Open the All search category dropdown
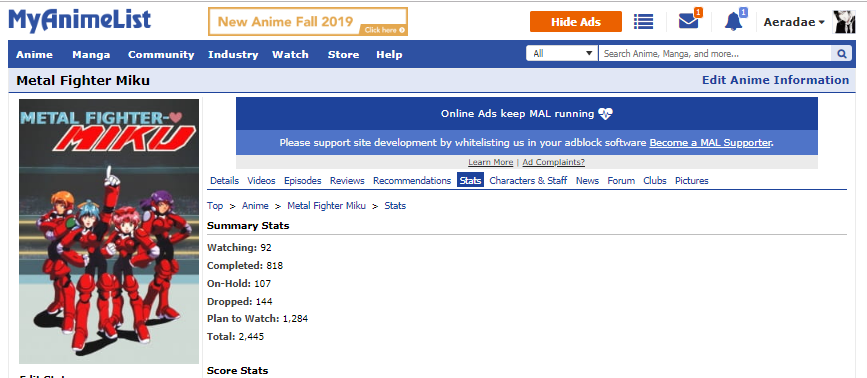Screen dimensions: 867x378 tap(562, 54)
